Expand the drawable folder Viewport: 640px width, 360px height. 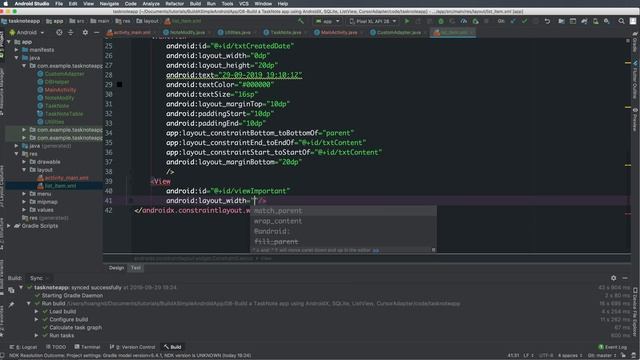pyautogui.click(x=24, y=162)
